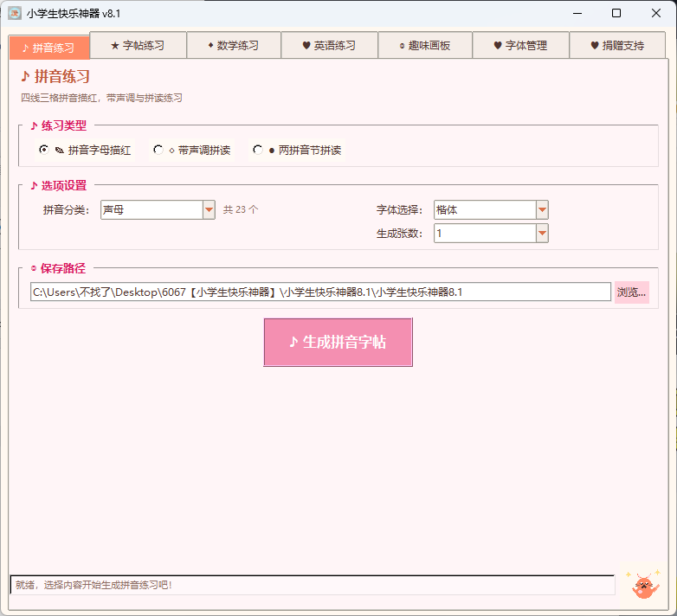
Task: Click the heart icon on 捐赠支持 tab
Action: (x=595, y=45)
